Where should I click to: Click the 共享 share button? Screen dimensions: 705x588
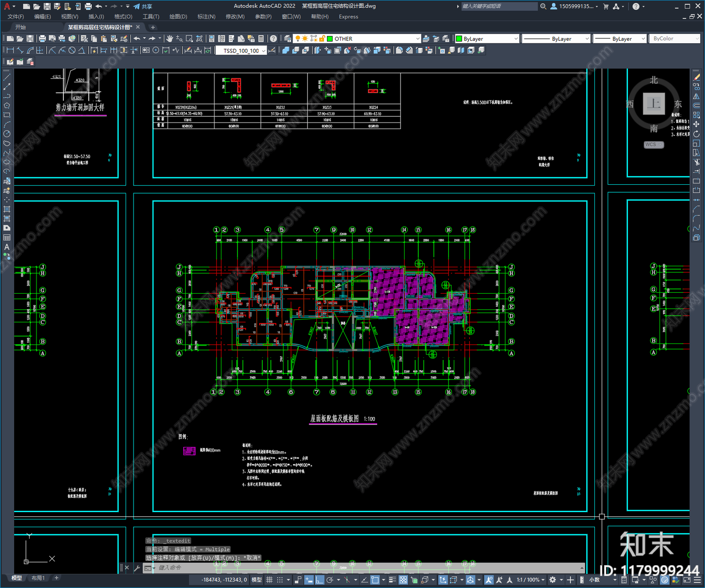pos(143,6)
